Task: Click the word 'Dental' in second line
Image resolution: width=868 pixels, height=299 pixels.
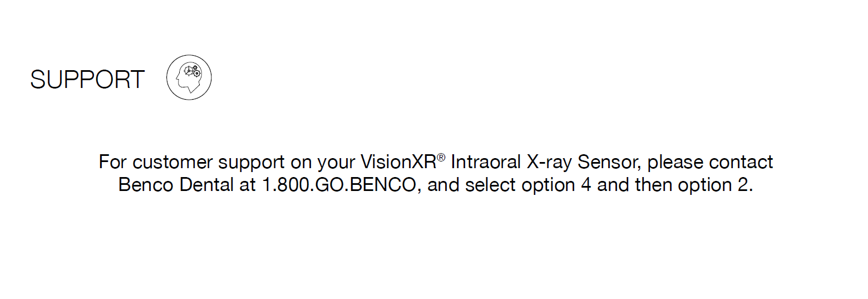Action: pos(207,185)
